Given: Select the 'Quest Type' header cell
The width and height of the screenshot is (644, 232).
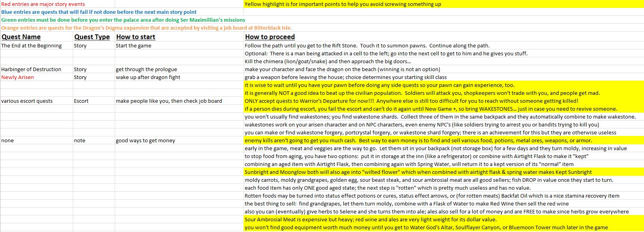Looking at the screenshot, I should click(94, 37).
